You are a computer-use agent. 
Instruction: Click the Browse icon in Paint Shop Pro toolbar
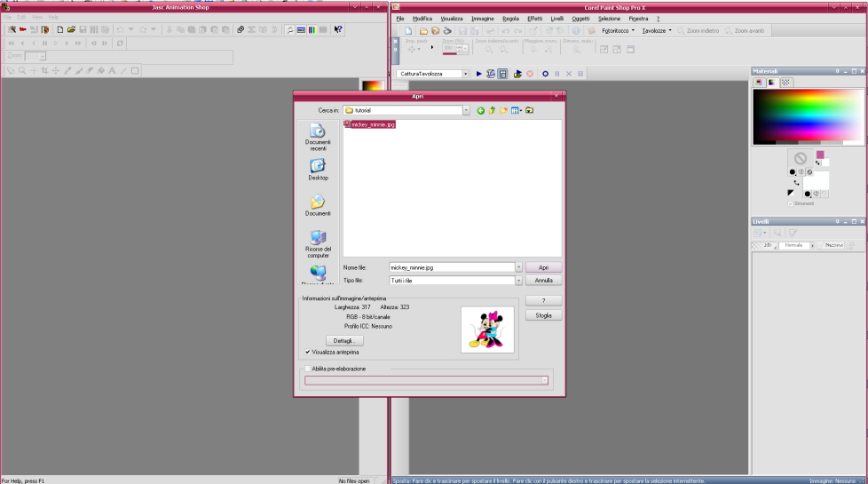[436, 31]
